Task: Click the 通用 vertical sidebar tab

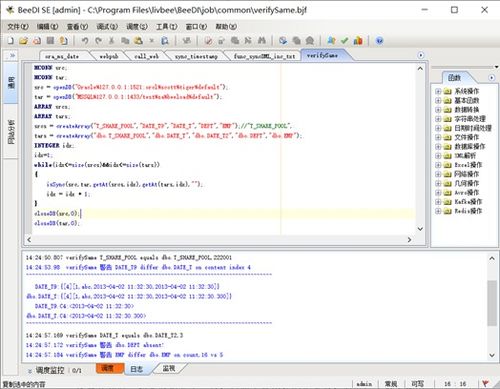Action: point(11,82)
